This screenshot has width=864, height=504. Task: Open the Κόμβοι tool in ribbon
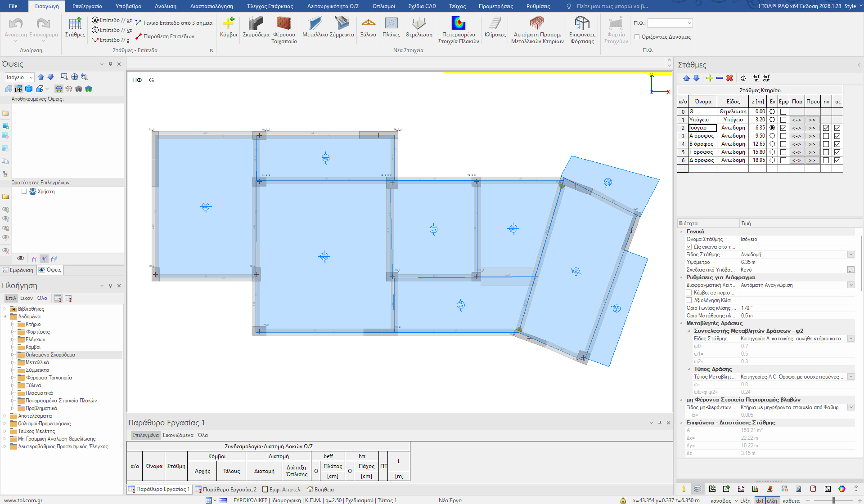pos(229,27)
